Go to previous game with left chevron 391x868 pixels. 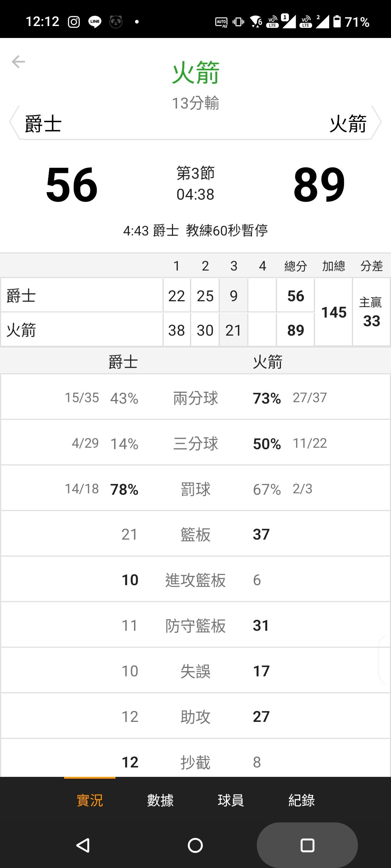coord(14,123)
